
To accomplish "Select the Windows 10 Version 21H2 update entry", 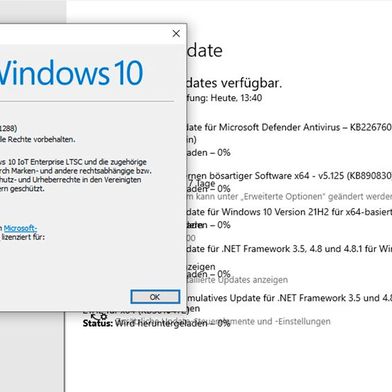I will coord(289,212).
